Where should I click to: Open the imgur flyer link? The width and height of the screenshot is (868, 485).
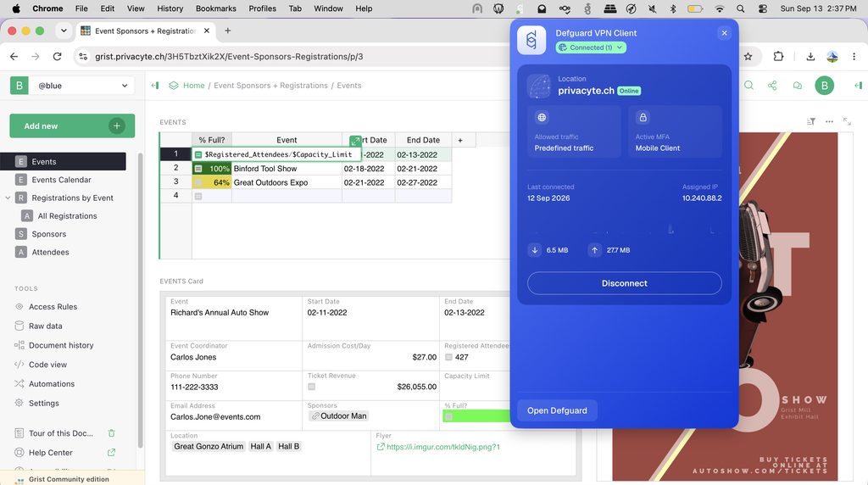point(442,447)
